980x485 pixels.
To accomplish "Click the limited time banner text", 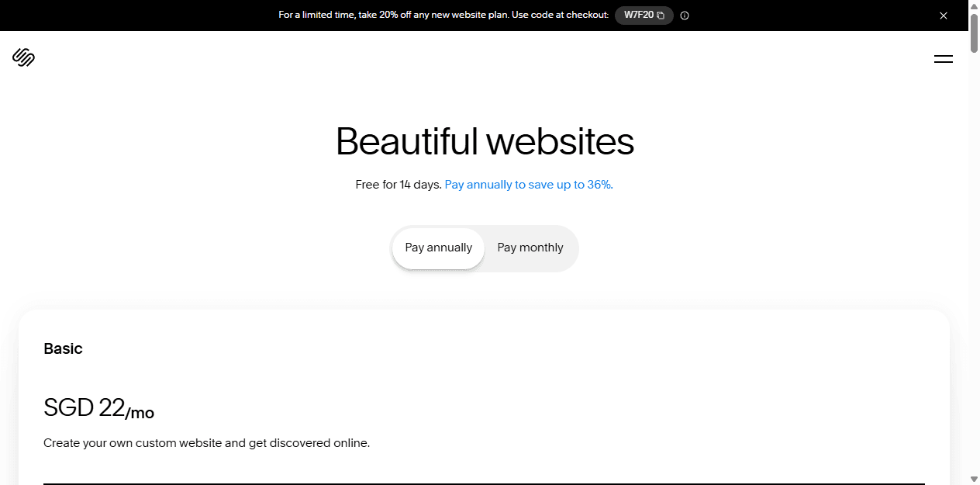I will 443,15.
